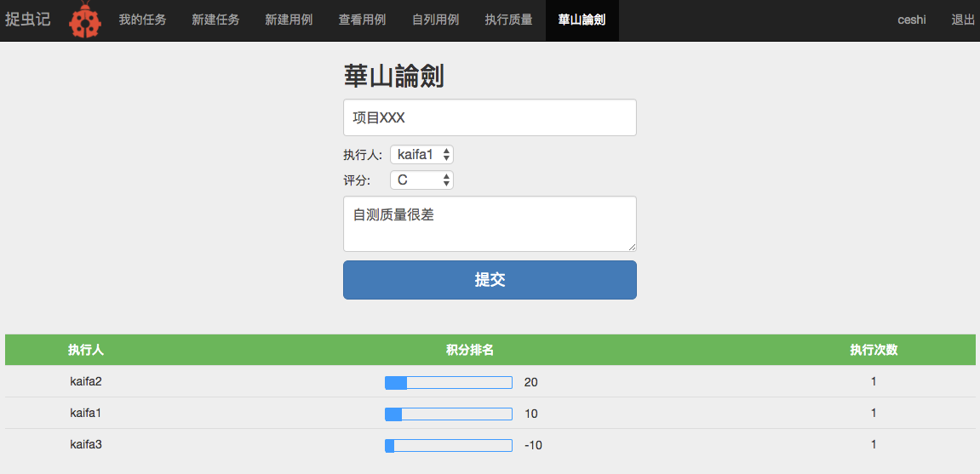Go to 新建任务 in the navbar
Image resolution: width=980 pixels, height=474 pixels.
coord(215,20)
